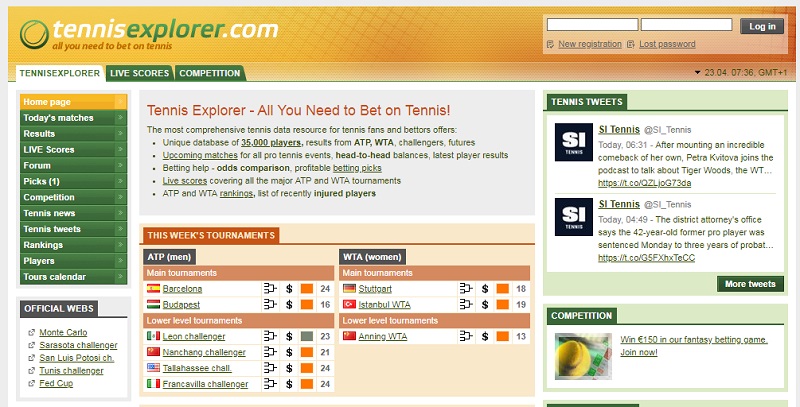Expand Today's matches in the sidebar menu

tap(120, 118)
